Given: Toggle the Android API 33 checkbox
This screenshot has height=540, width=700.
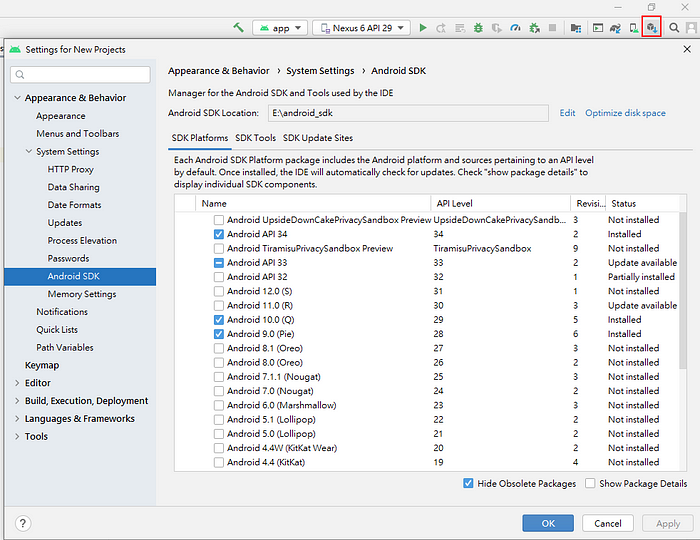Looking at the screenshot, I should pyautogui.click(x=219, y=263).
